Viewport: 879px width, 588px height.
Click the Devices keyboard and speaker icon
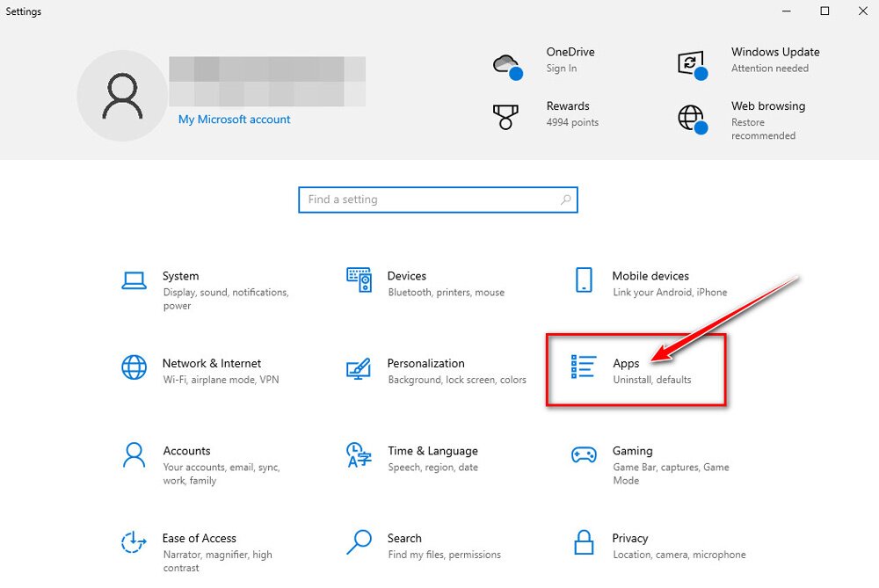pyautogui.click(x=359, y=279)
